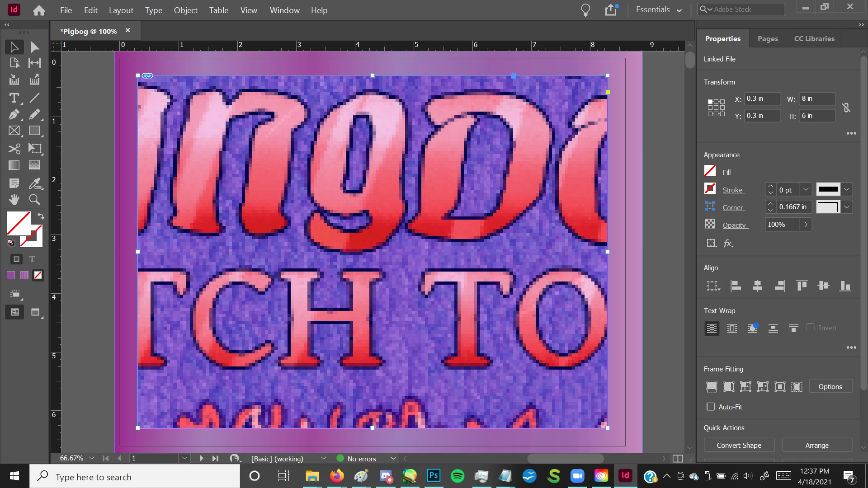
Task: Select the Rectangle Frame tool
Action: pyautogui.click(x=14, y=131)
